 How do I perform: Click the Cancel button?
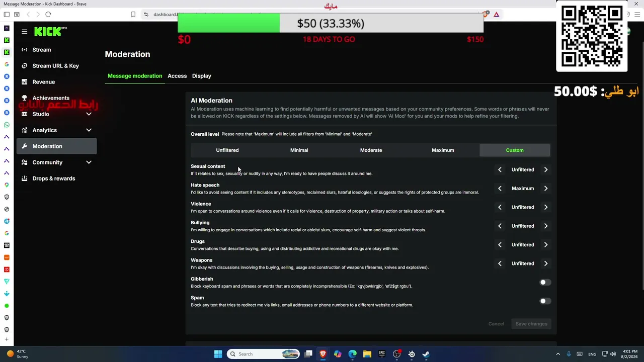(x=496, y=324)
